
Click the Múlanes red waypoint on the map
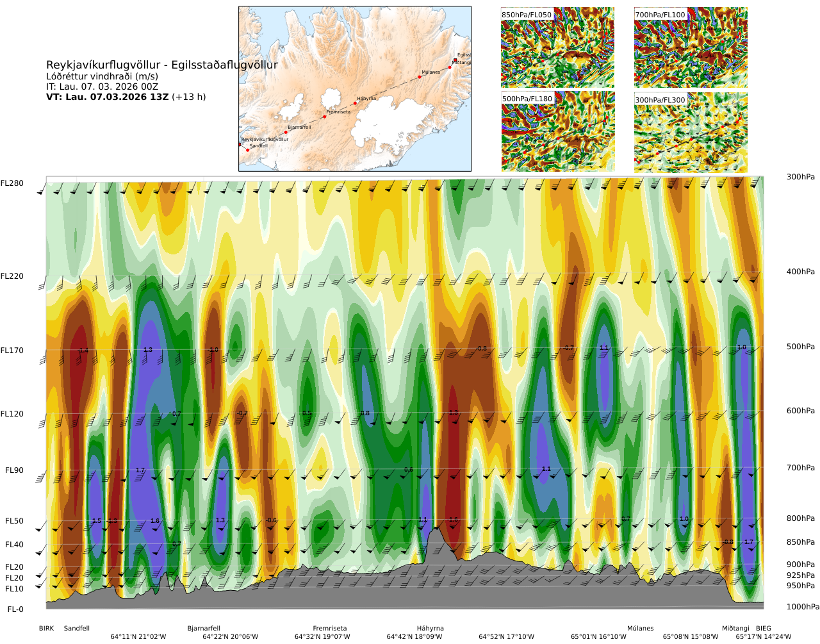tap(420, 77)
